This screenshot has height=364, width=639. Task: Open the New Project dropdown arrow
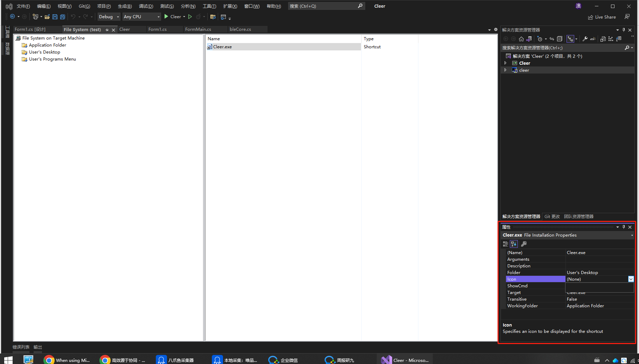click(x=41, y=16)
